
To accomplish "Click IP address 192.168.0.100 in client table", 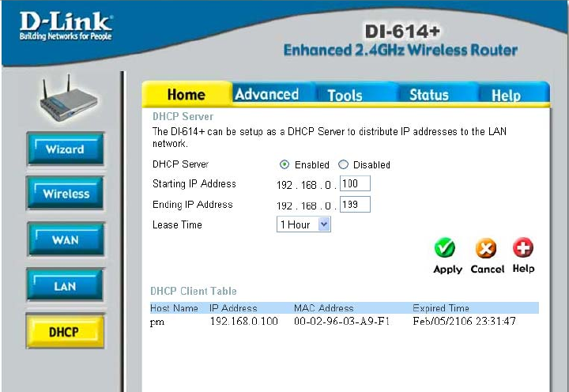I will point(244,321).
